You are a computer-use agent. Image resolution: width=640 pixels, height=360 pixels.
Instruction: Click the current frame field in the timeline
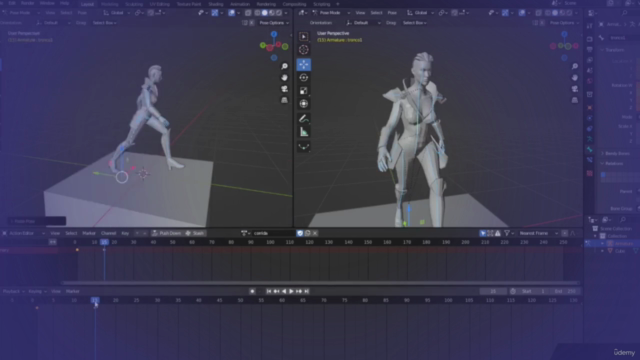493,291
